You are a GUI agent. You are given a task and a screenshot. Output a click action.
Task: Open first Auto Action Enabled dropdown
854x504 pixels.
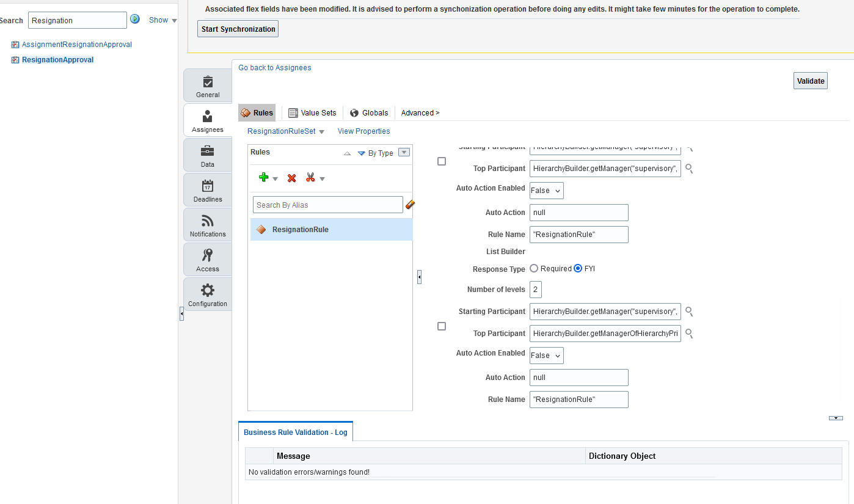(x=547, y=191)
